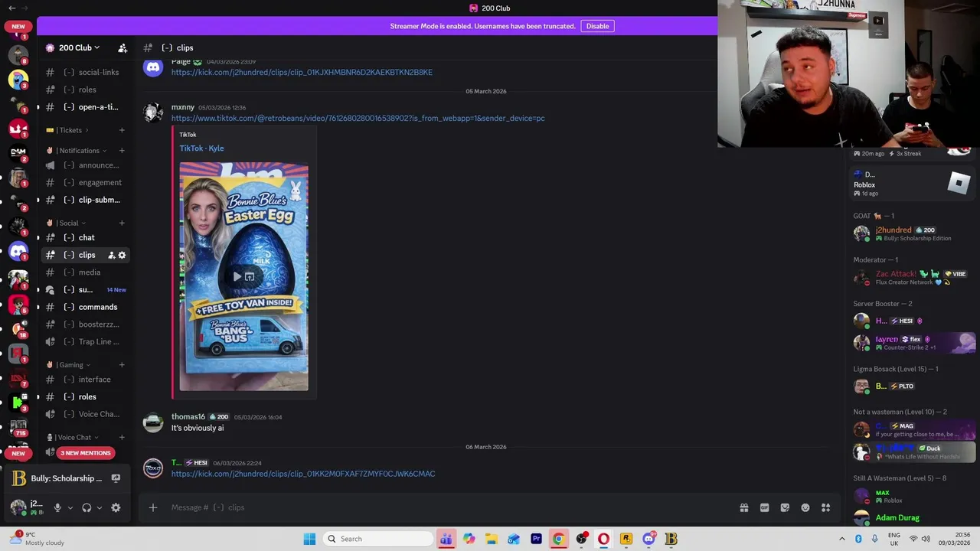The image size is (980, 551).
Task: Open the server invite people icon
Action: click(x=122, y=47)
